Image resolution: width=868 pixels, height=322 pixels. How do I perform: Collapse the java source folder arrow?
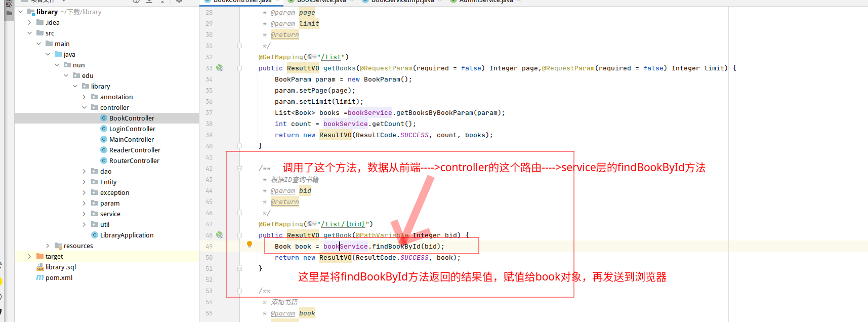48,54
